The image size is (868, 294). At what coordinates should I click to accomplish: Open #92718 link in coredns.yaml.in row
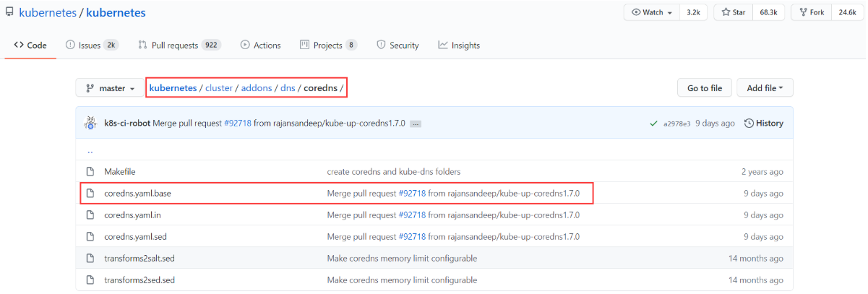point(412,215)
